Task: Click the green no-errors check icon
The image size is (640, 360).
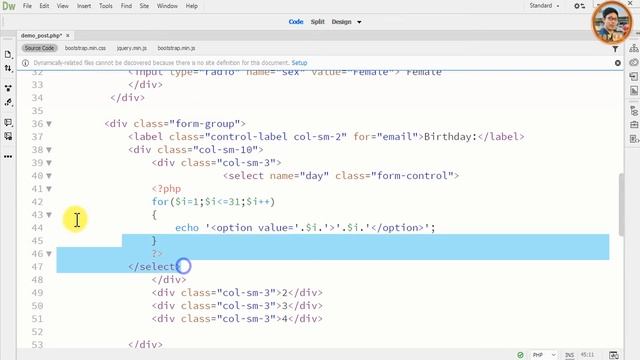Action: click(520, 355)
